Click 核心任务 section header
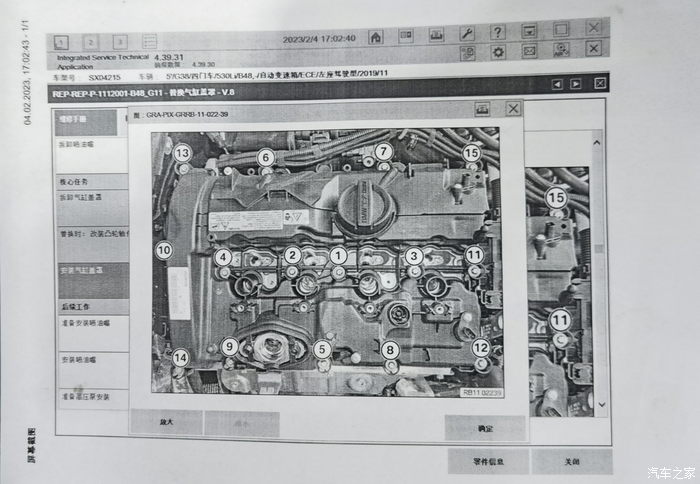700x484 pixels. click(x=92, y=181)
